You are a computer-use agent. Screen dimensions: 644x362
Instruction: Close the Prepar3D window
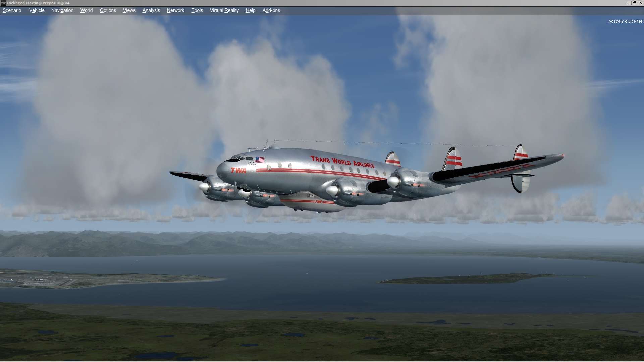tap(640, 3)
